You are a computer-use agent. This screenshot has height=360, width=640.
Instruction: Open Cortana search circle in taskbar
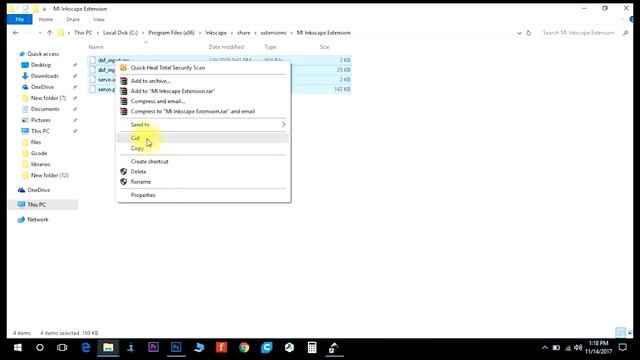[40, 348]
